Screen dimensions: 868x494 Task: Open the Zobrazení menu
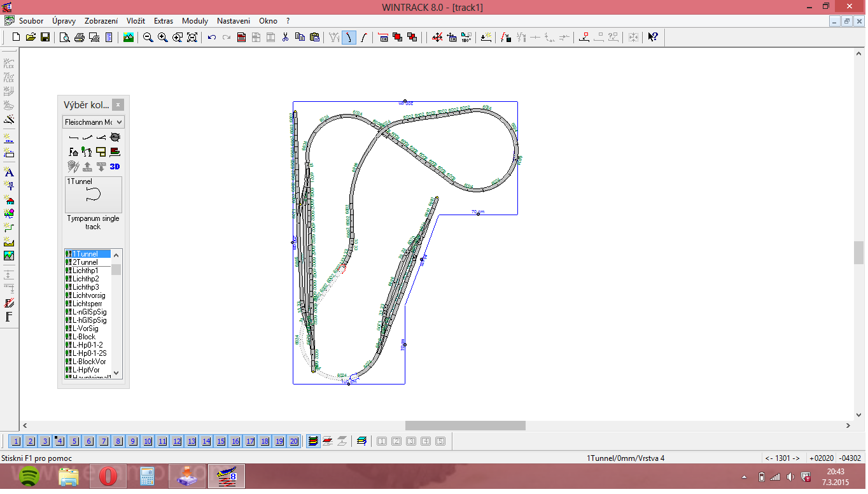pos(102,21)
